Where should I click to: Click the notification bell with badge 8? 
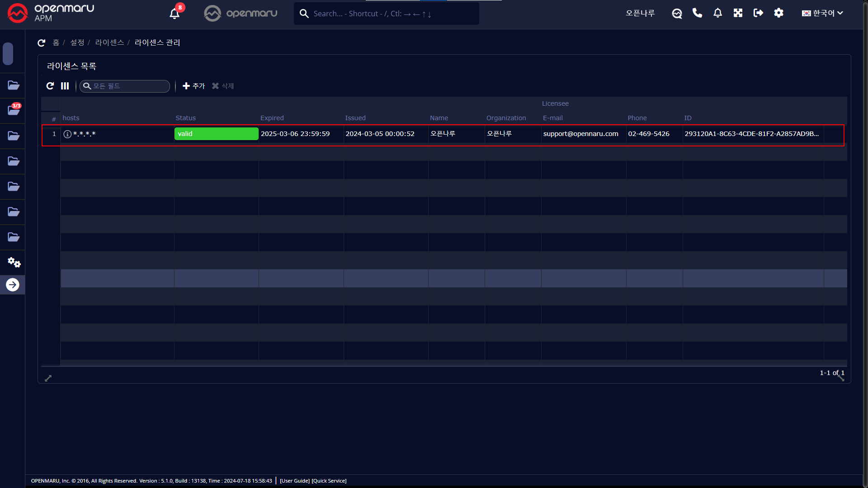tap(175, 14)
